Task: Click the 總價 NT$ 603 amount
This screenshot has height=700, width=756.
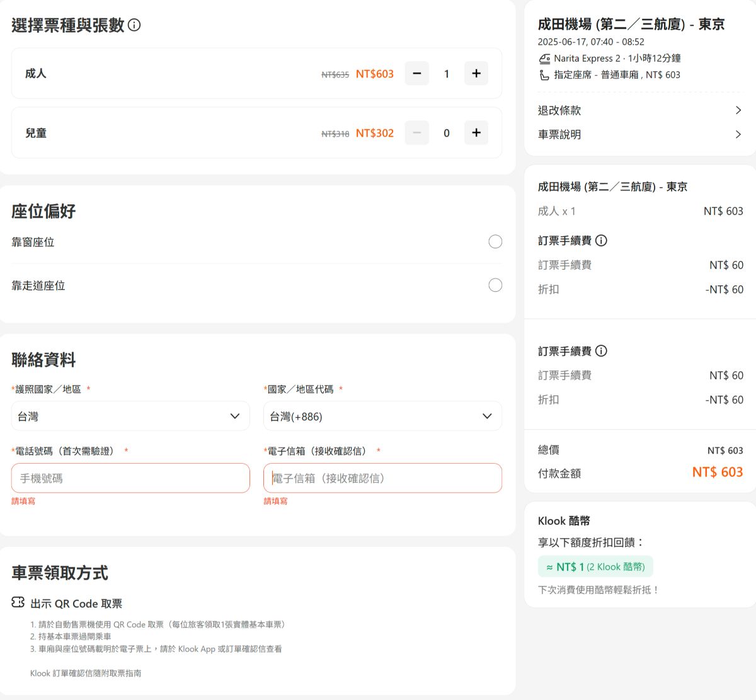Action: pos(725,450)
